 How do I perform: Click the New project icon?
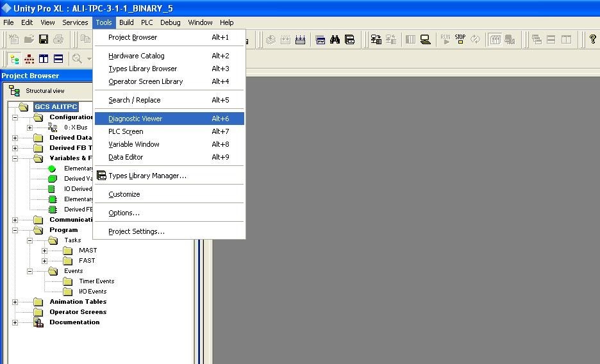(x=13, y=39)
